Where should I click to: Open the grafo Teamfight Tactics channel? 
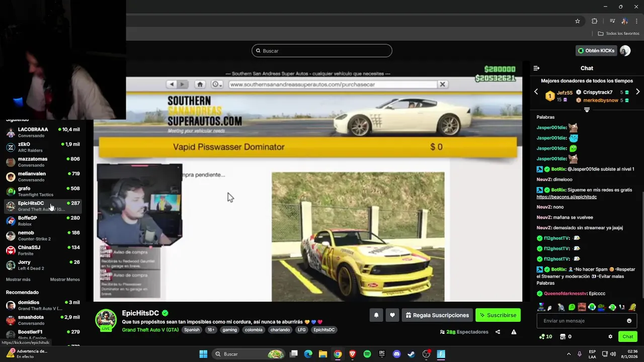pyautogui.click(x=43, y=192)
